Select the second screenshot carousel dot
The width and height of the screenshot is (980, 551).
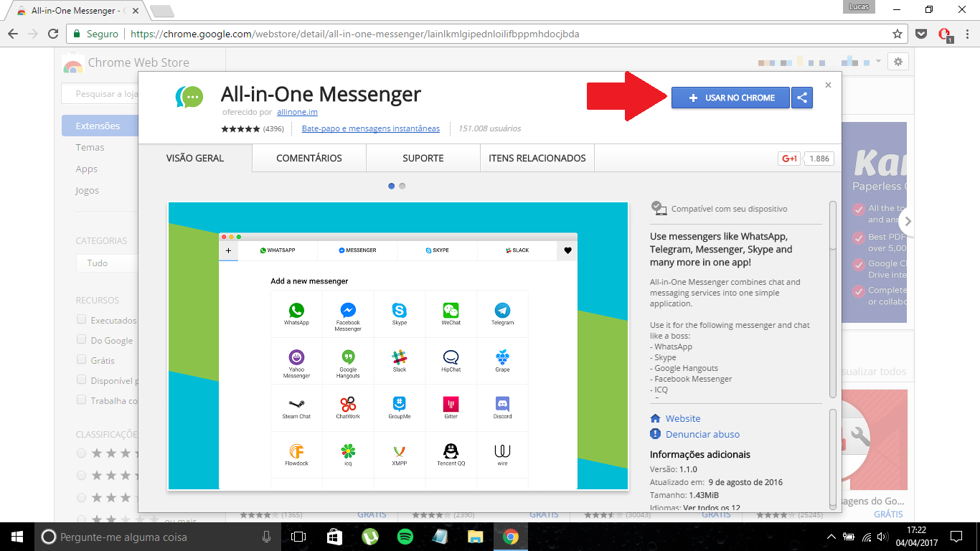coord(402,186)
